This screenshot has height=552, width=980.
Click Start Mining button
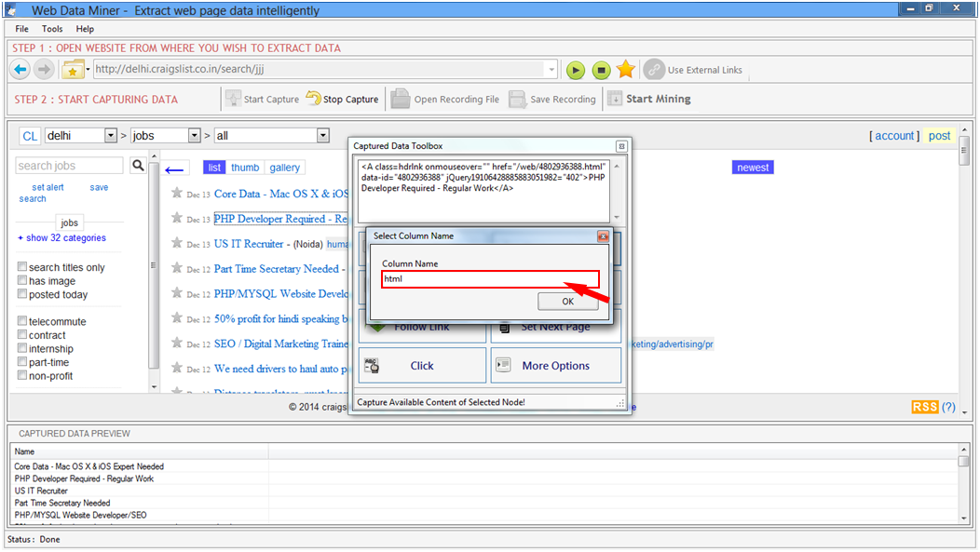[x=649, y=99]
